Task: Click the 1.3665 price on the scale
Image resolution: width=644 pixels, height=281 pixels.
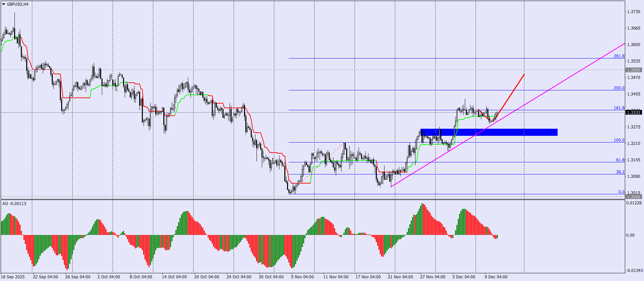Action: [x=634, y=28]
